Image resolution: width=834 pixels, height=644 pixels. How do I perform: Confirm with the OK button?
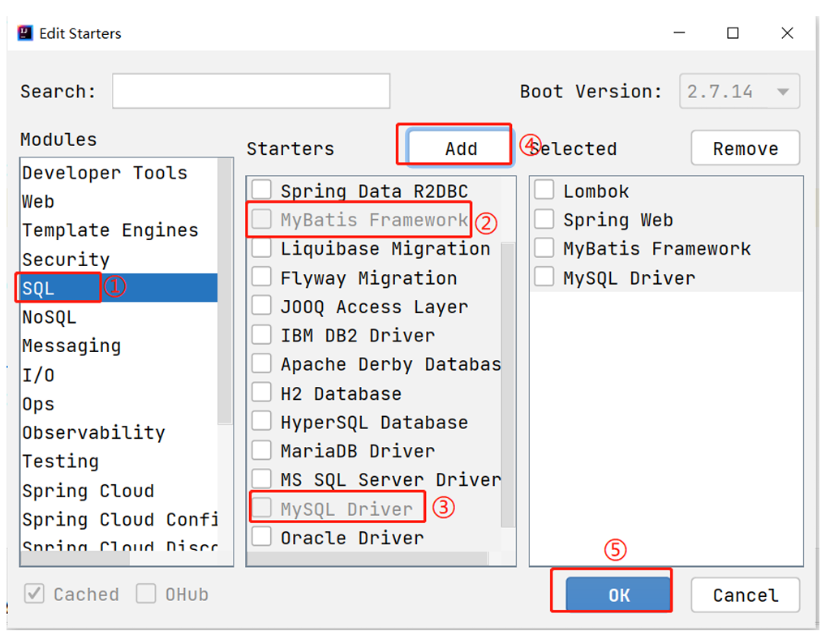pos(618,595)
